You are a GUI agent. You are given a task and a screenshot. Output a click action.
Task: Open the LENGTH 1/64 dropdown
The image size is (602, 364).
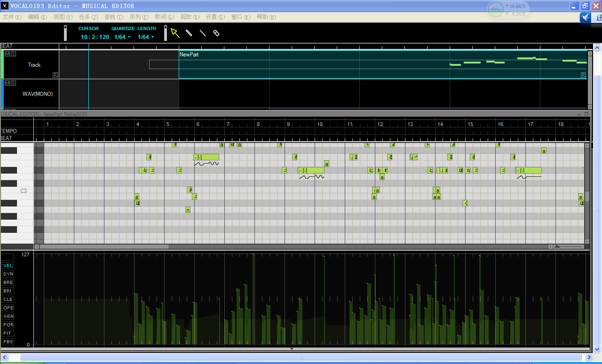point(146,37)
